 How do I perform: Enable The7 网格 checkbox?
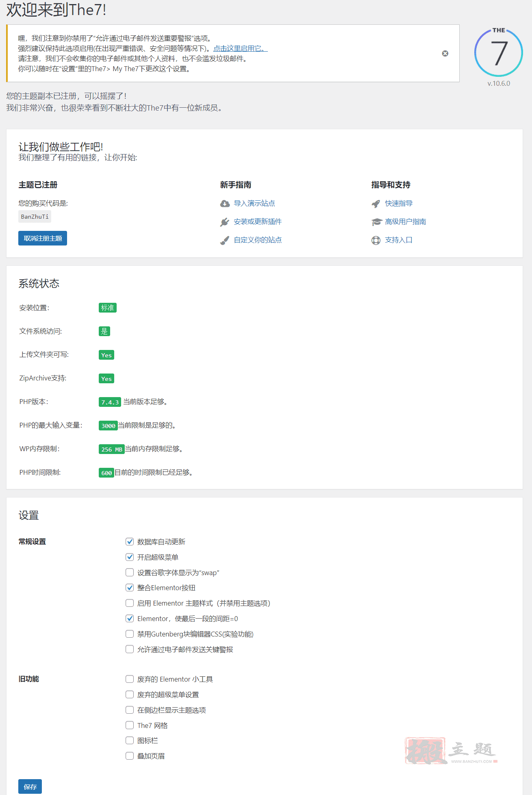130,725
